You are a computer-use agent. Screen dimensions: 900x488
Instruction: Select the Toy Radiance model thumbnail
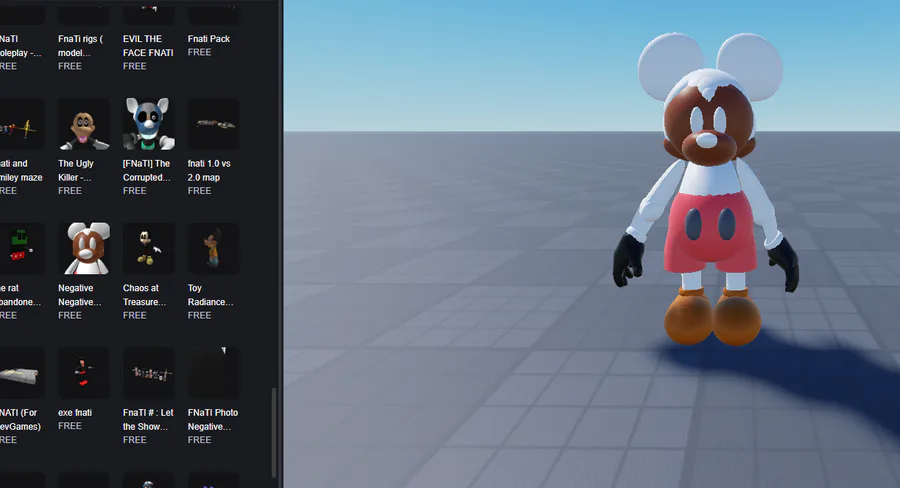point(214,249)
